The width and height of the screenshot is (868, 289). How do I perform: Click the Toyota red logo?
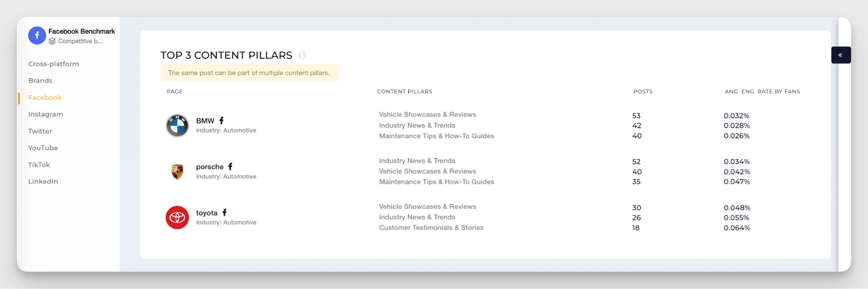pyautogui.click(x=177, y=217)
